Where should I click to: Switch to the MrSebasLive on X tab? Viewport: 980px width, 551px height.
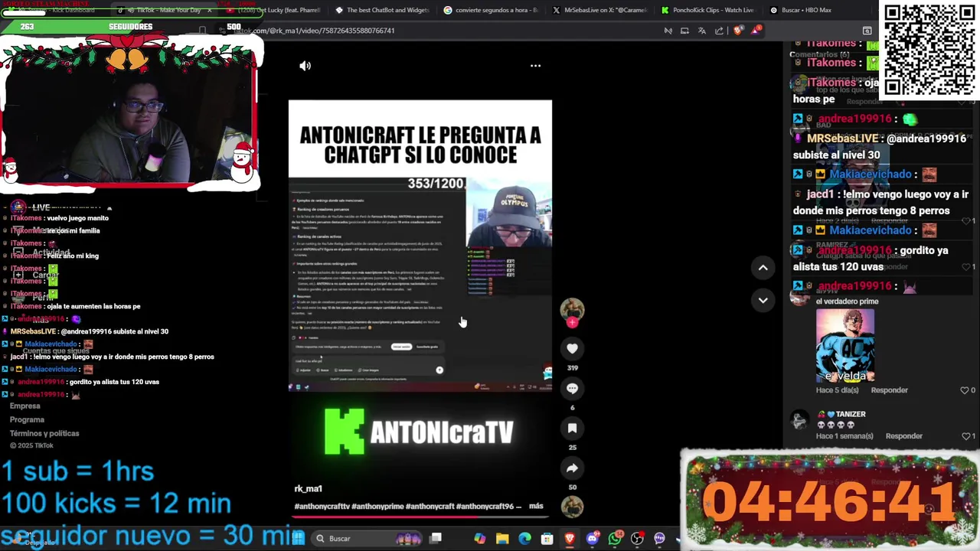(x=599, y=10)
